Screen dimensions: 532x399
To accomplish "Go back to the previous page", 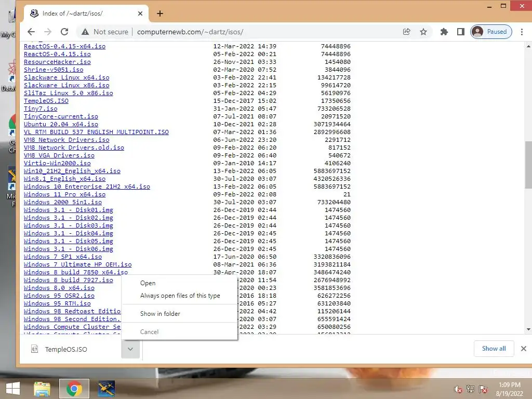I will pyautogui.click(x=31, y=32).
